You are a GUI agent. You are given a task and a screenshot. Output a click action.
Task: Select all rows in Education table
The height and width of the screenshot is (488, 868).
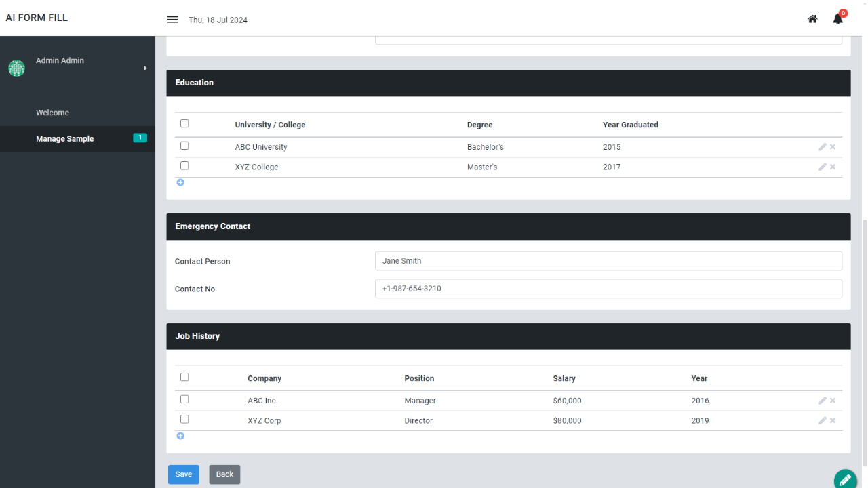(184, 123)
